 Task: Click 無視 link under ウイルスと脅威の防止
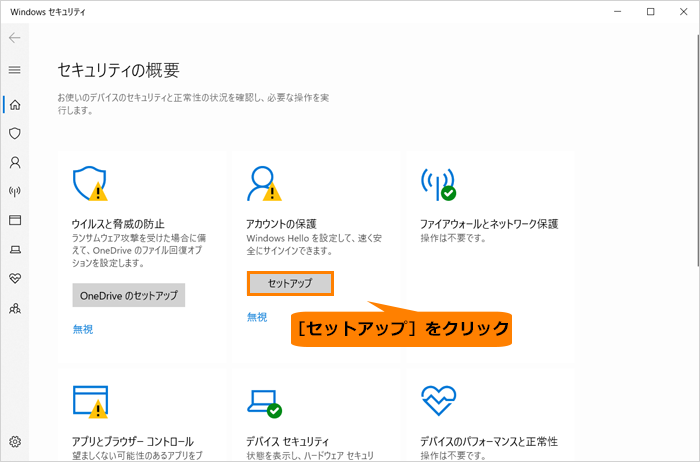[83, 329]
